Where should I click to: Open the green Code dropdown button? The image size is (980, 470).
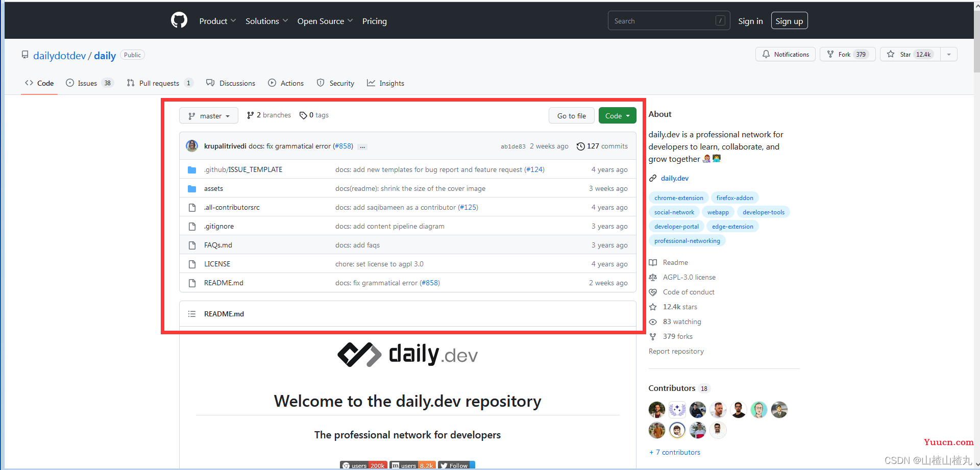(x=617, y=116)
